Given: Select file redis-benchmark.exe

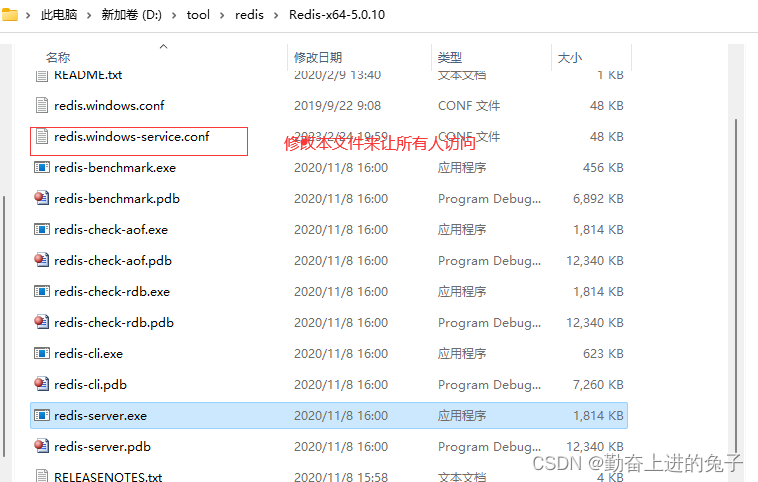Looking at the screenshot, I should pyautogui.click(x=115, y=167).
